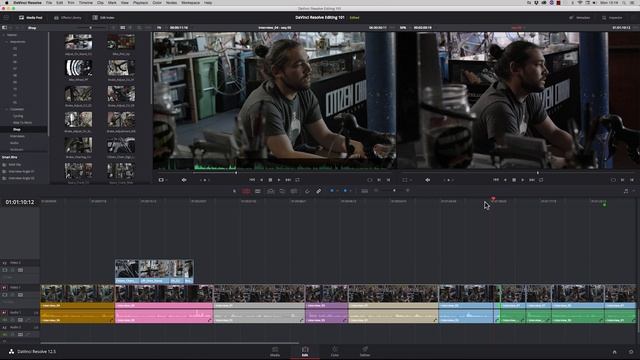Select the Edit page tab

click(x=305, y=351)
